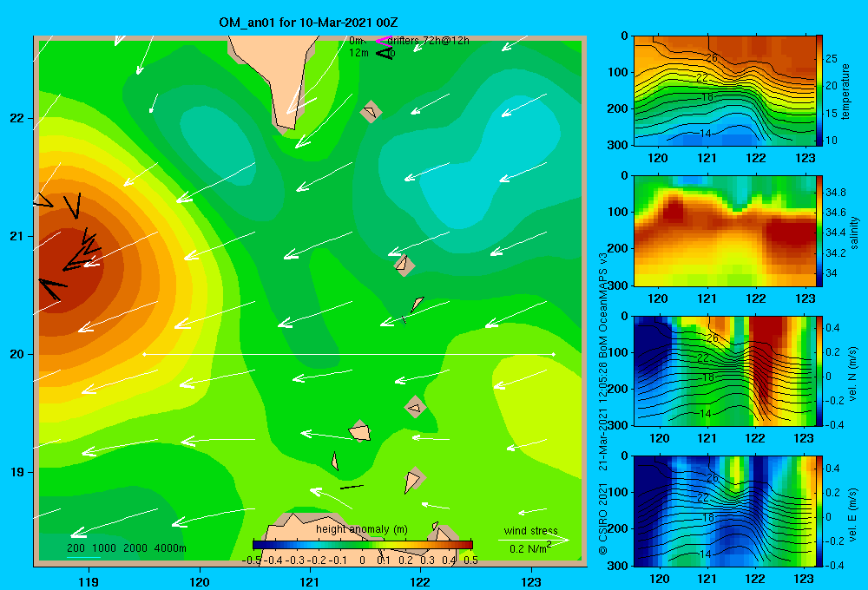Click the '4000m' bathymetry contour label
Viewport: 868px width, 590px height.
click(x=170, y=548)
